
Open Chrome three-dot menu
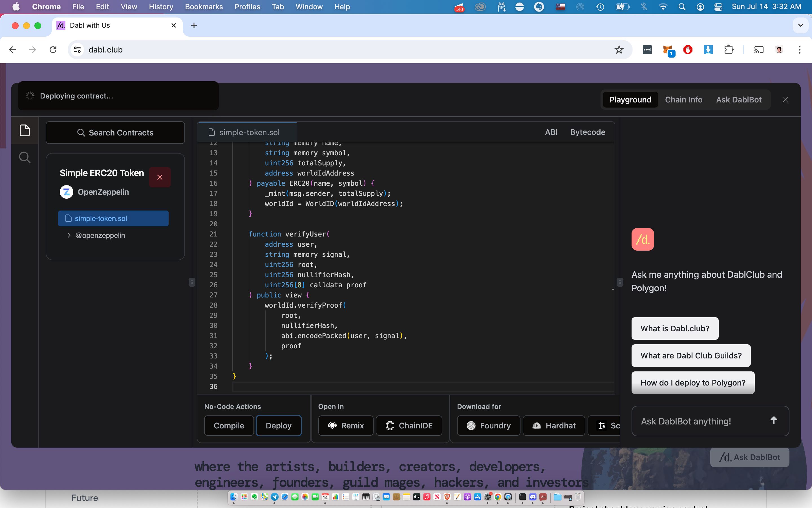(x=800, y=50)
